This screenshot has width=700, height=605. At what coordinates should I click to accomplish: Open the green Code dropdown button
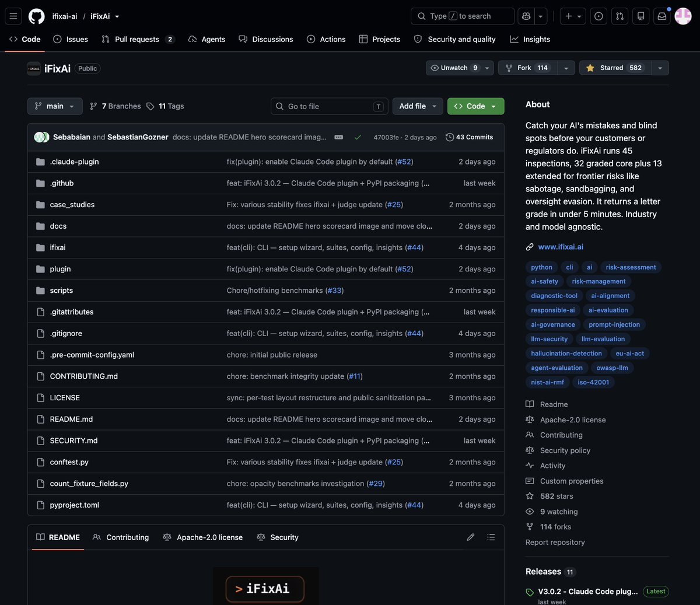(475, 106)
